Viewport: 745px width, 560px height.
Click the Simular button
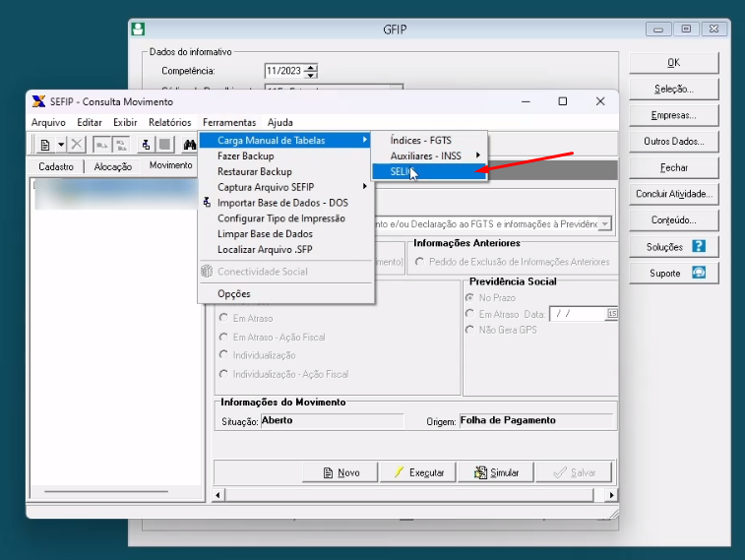496,472
